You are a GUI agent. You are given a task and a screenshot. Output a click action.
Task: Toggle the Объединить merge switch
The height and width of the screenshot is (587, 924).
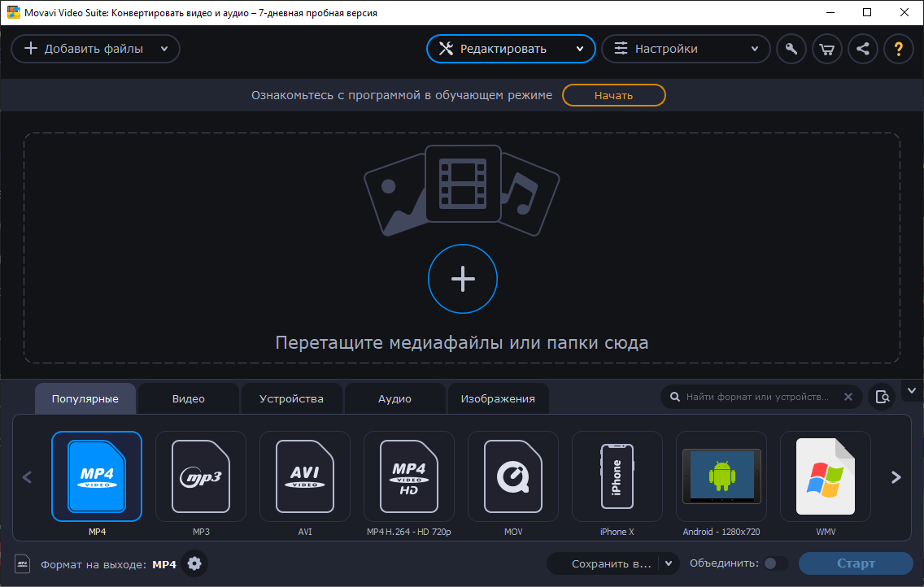pyautogui.click(x=775, y=563)
